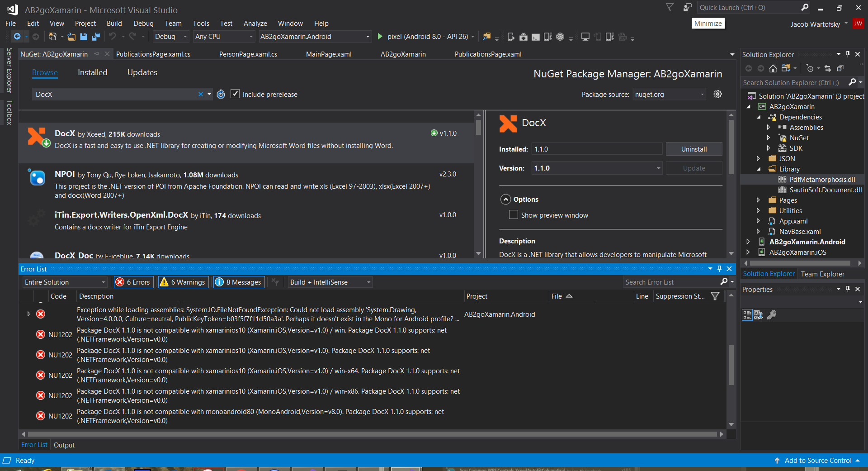
Task: Click the green Start debugging play arrow
Action: pyautogui.click(x=380, y=37)
